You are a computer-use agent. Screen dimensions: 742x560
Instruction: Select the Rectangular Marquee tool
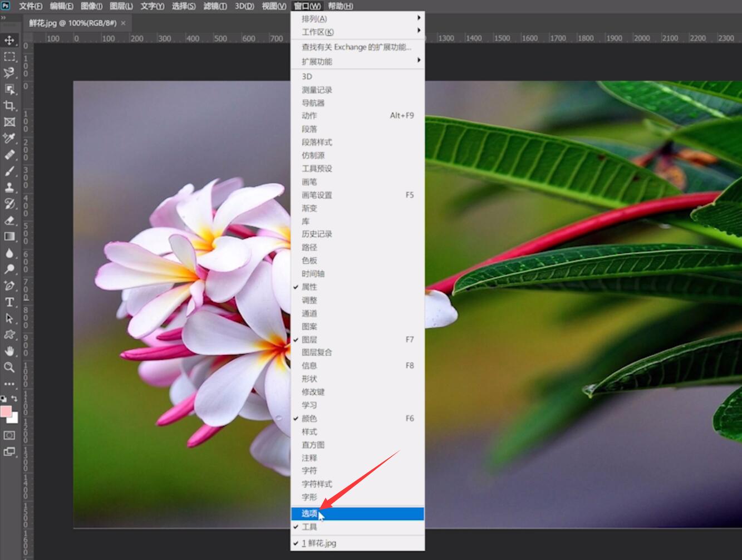coord(9,57)
